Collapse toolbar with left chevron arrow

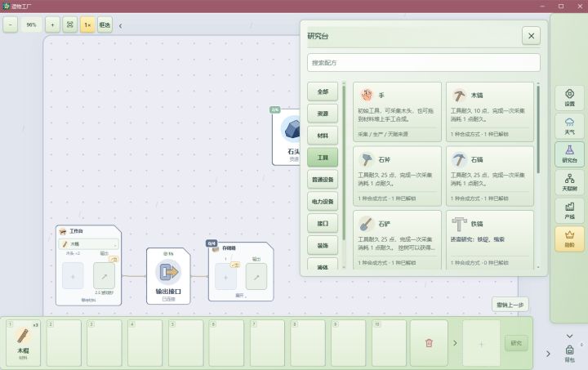click(x=120, y=26)
